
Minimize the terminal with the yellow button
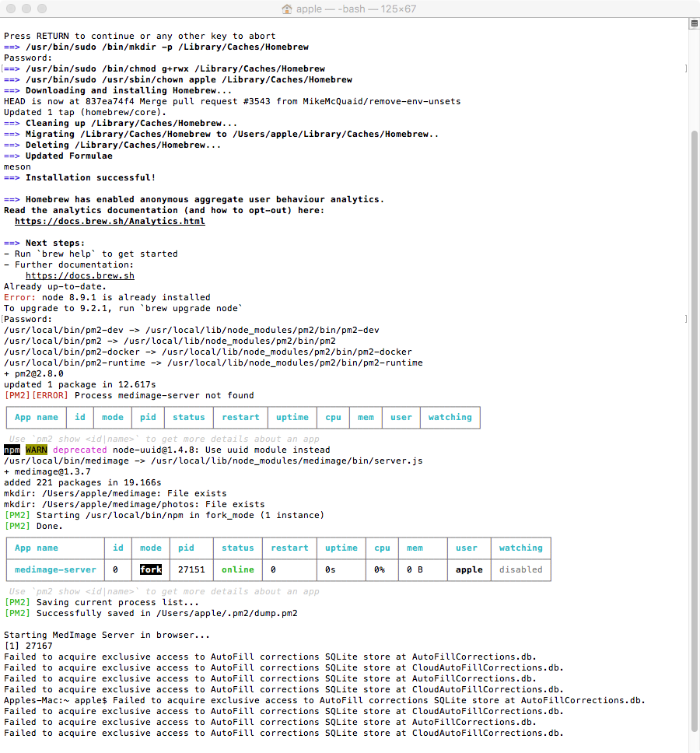click(26, 9)
